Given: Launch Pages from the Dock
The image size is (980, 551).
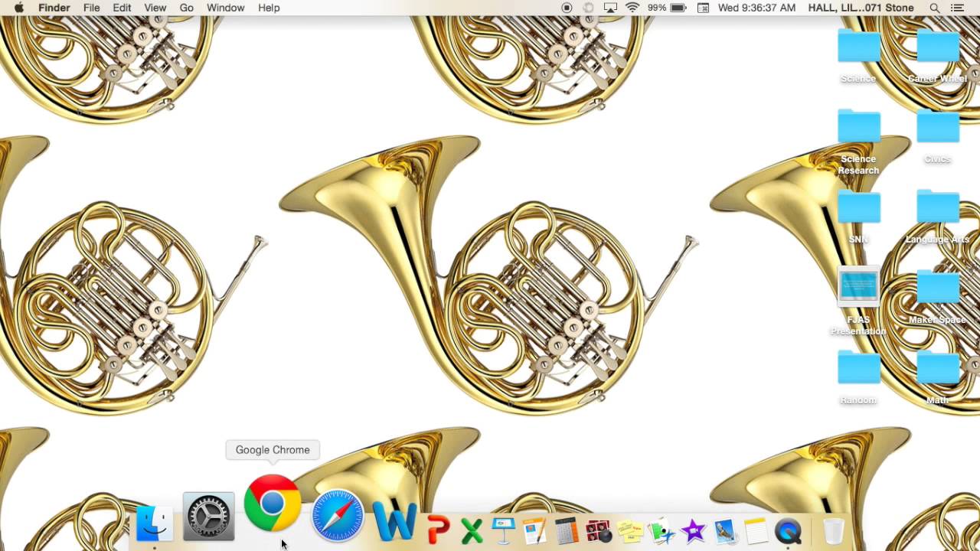Looking at the screenshot, I should click(x=534, y=529).
